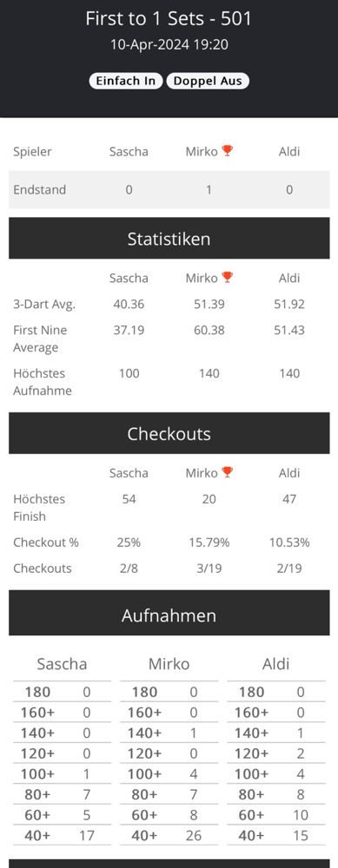Open the Statistiken section header

[x=169, y=238]
